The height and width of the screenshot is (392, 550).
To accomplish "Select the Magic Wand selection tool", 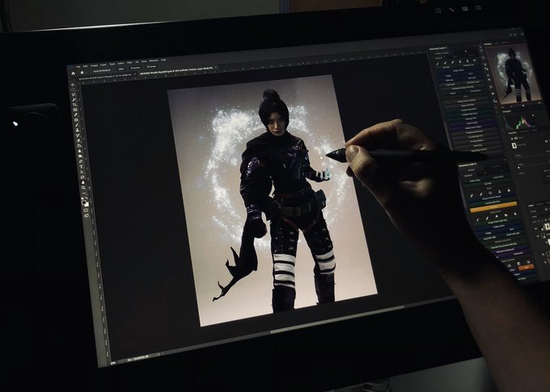I will click(x=74, y=99).
